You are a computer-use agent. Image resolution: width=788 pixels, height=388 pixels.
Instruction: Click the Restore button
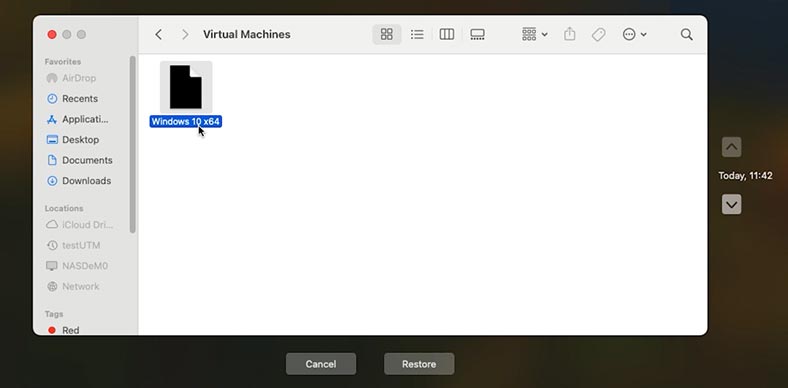[x=419, y=364]
